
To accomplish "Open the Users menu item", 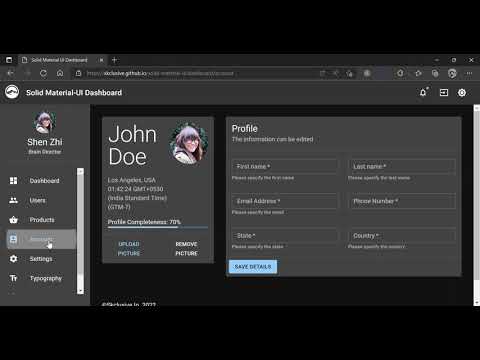I will 41,200.
